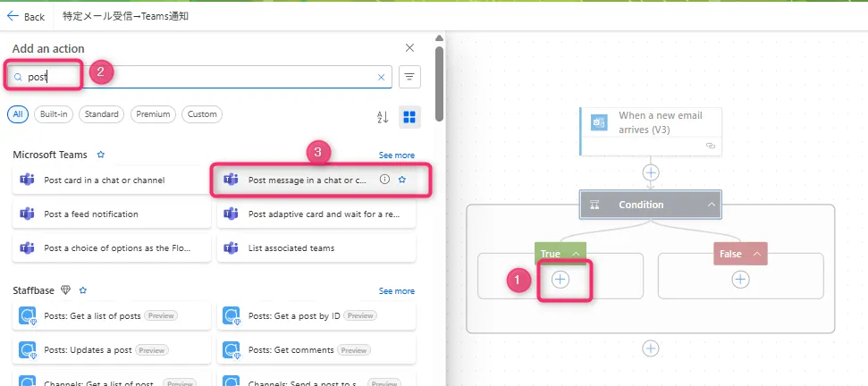Collapse the False branch chevron
The width and height of the screenshot is (868, 386).
(756, 254)
